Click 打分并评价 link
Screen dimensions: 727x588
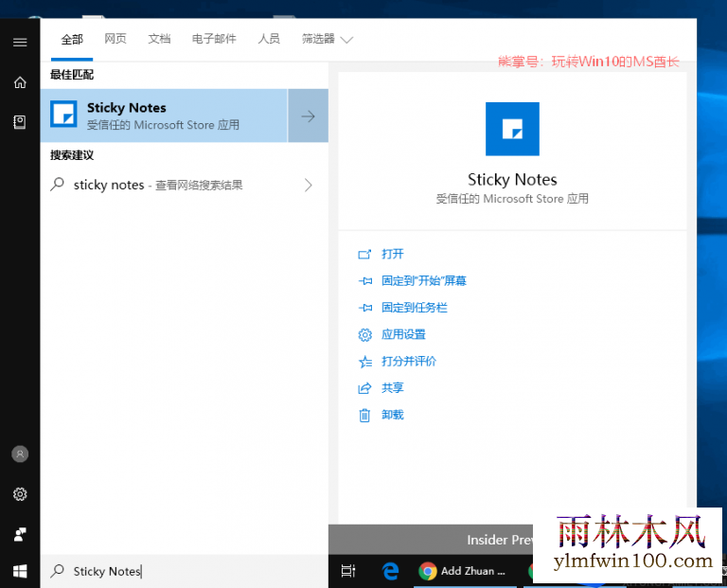coord(409,362)
